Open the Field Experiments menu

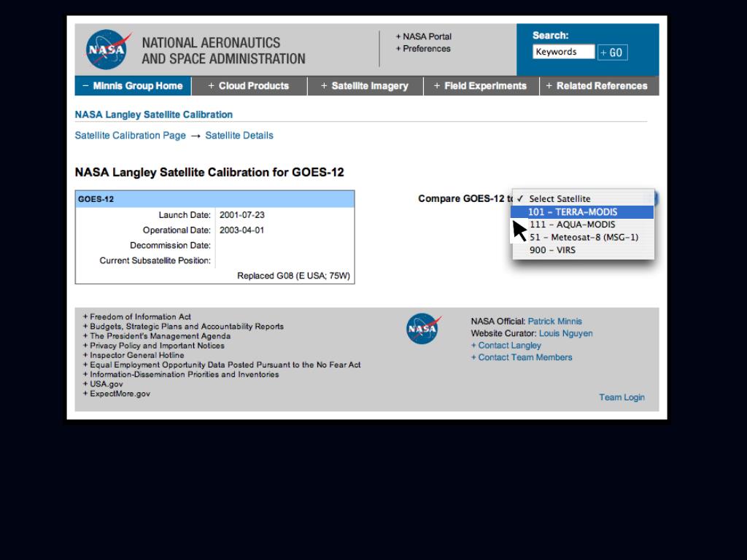pos(481,86)
